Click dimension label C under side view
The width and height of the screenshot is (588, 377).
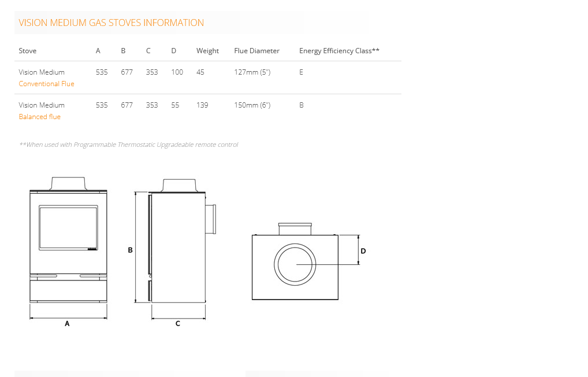[x=178, y=324]
